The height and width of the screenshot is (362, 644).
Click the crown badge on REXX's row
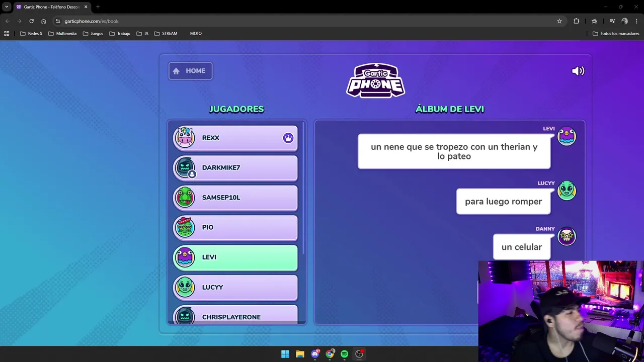288,138
